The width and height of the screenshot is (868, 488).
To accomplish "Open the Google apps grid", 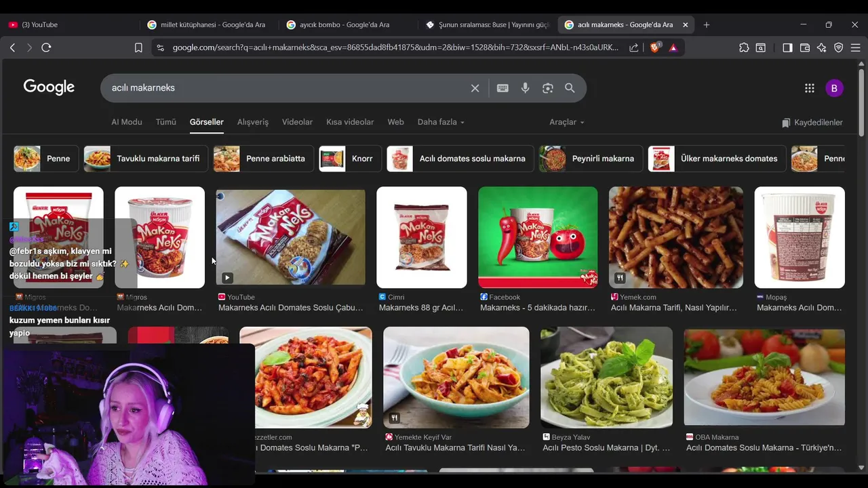I will pyautogui.click(x=809, y=88).
